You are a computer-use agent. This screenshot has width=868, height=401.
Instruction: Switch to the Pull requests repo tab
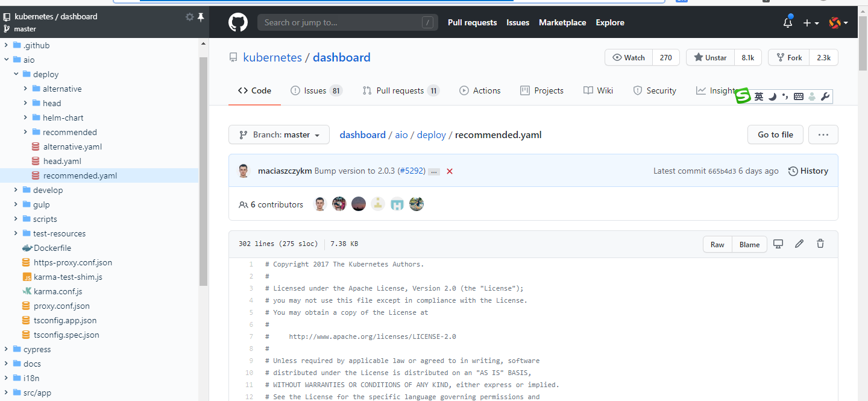click(x=401, y=90)
